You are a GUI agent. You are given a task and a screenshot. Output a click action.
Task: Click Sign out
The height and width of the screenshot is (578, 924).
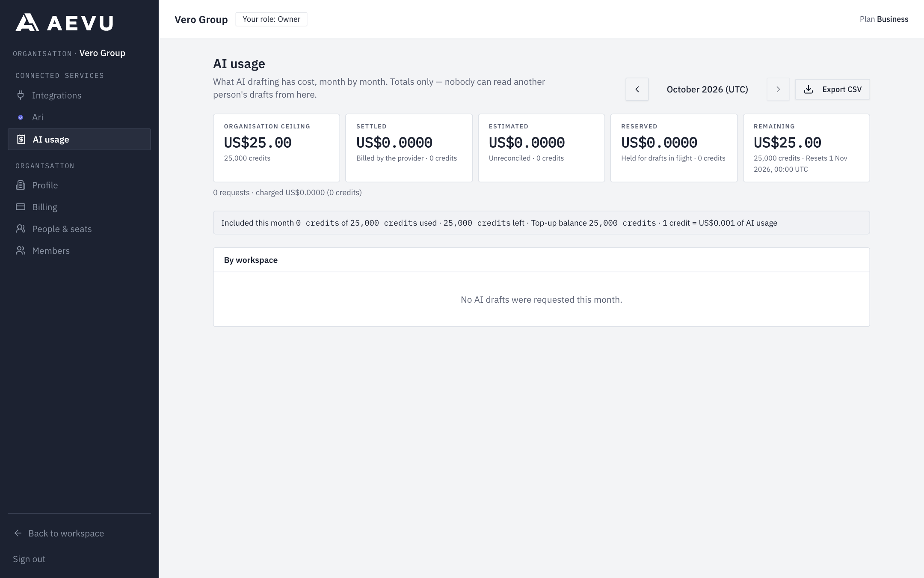click(x=29, y=559)
